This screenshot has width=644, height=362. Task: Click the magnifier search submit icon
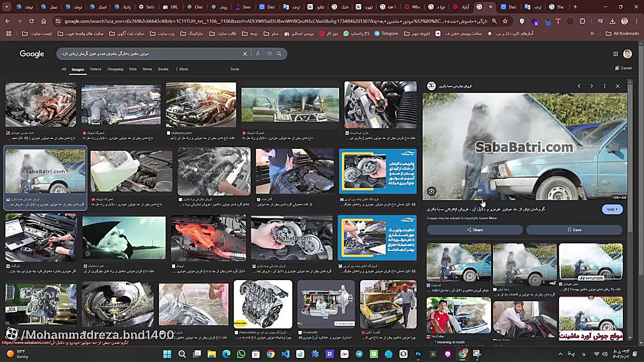279,54
